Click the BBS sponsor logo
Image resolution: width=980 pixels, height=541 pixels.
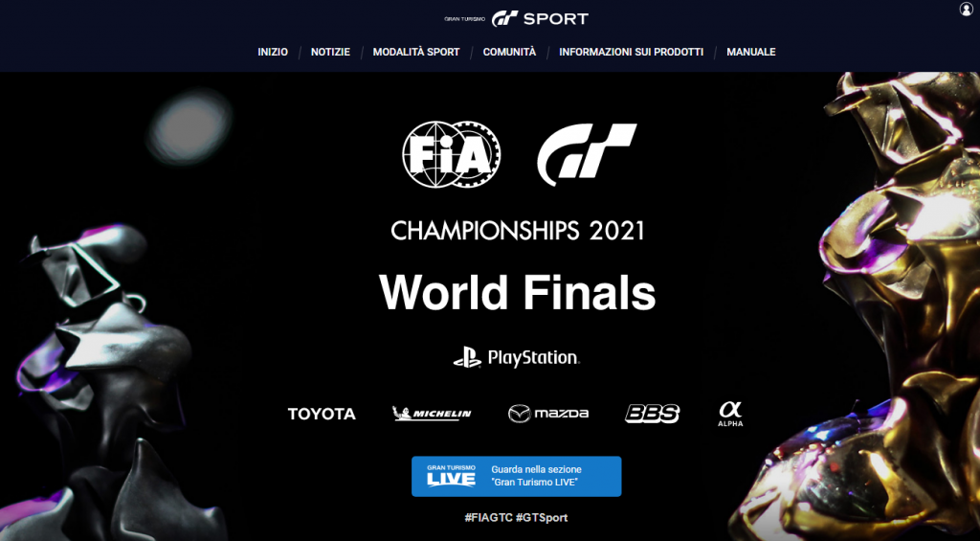point(652,414)
